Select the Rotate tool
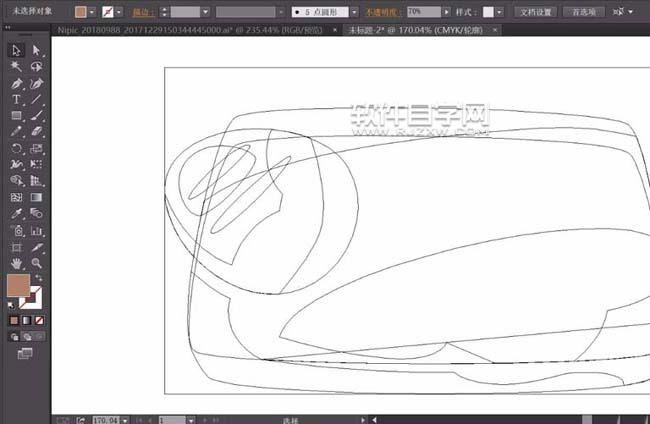The height and width of the screenshot is (424, 650). [16, 148]
